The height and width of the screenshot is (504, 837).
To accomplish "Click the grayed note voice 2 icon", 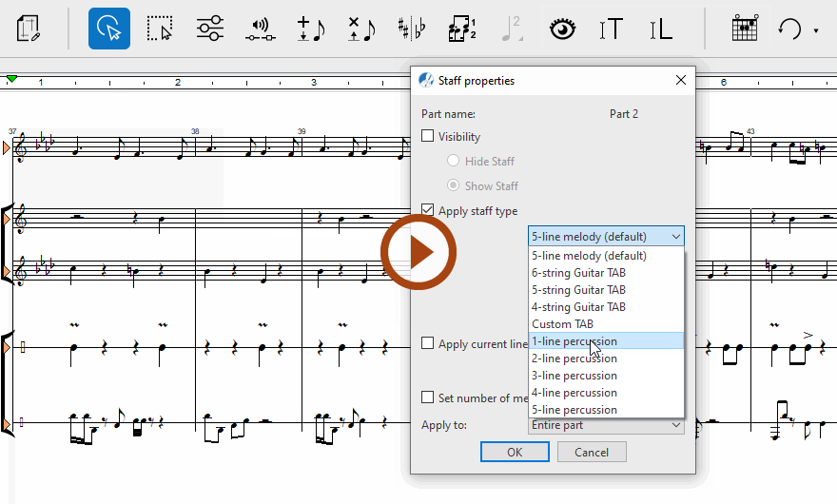I will pyautogui.click(x=512, y=29).
